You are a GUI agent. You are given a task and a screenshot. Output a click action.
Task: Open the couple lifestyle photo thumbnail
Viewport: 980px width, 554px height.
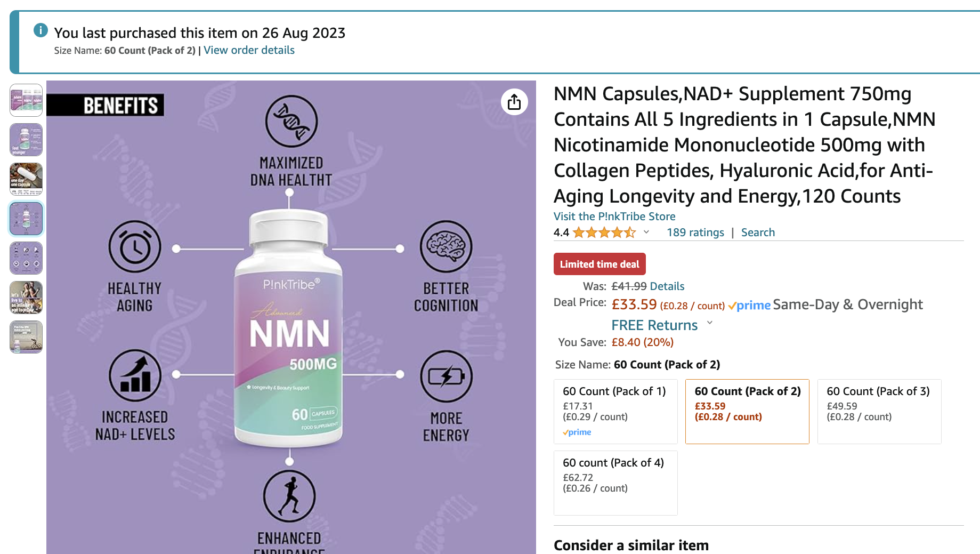(26, 298)
